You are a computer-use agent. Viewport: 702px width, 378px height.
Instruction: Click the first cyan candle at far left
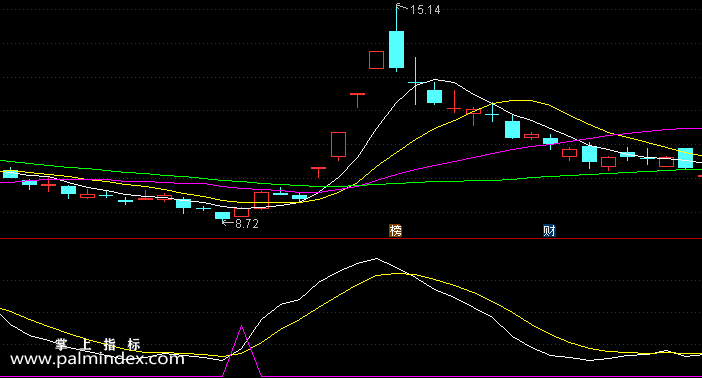(10, 174)
